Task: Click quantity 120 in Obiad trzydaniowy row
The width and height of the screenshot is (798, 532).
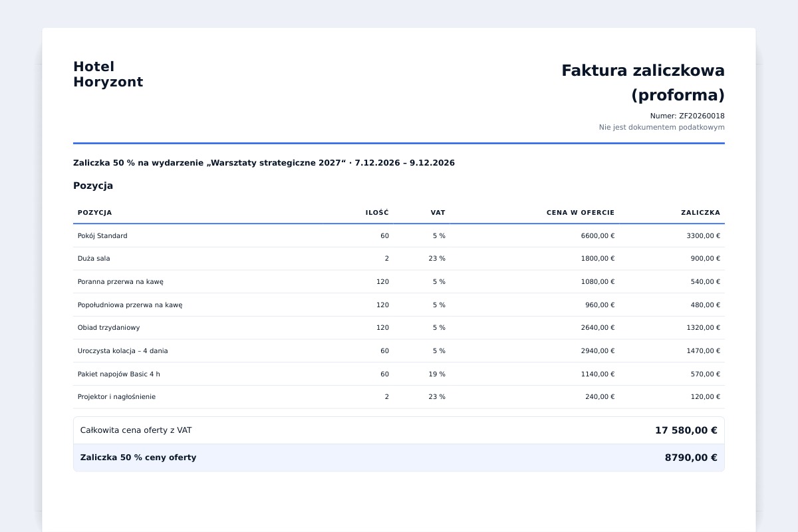Action: (382, 328)
